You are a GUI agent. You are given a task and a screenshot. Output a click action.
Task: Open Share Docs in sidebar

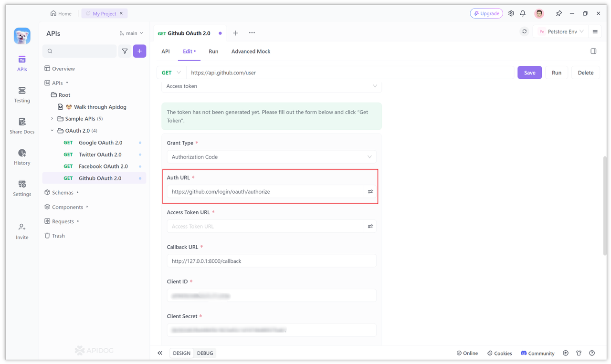point(22,126)
